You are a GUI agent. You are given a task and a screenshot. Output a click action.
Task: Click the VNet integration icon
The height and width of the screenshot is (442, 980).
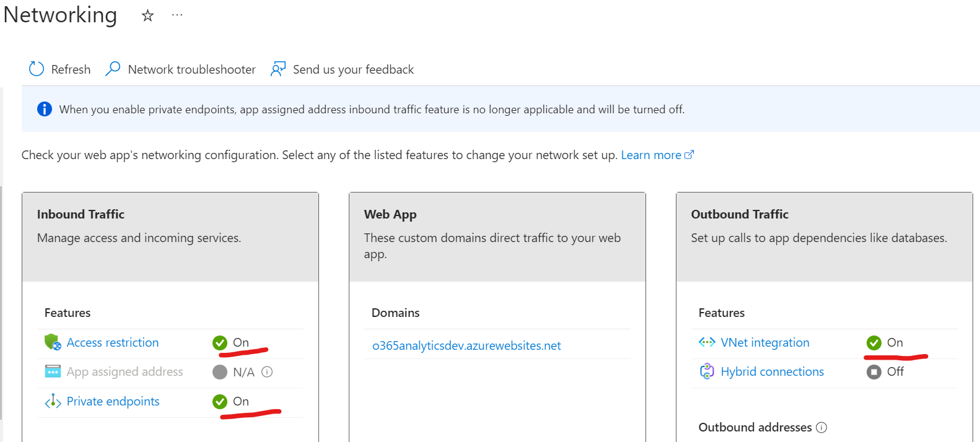pos(707,342)
